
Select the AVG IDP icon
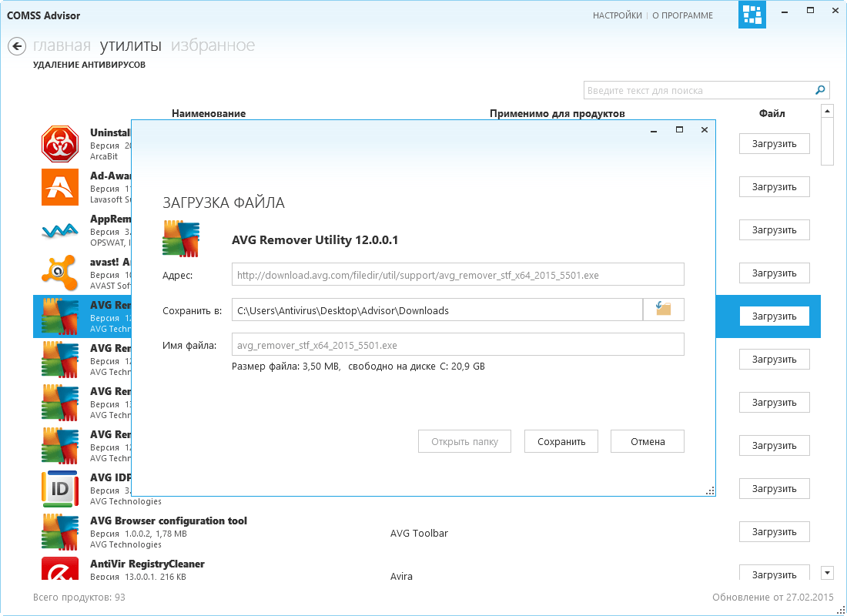point(59,489)
